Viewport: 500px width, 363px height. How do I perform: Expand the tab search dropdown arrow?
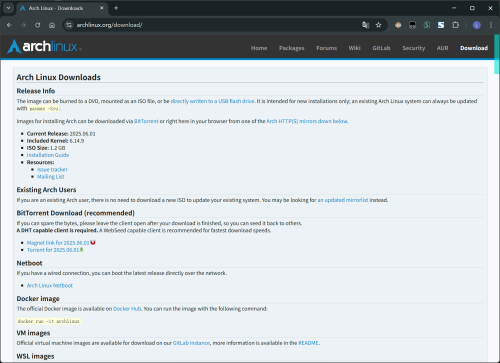(x=8, y=8)
